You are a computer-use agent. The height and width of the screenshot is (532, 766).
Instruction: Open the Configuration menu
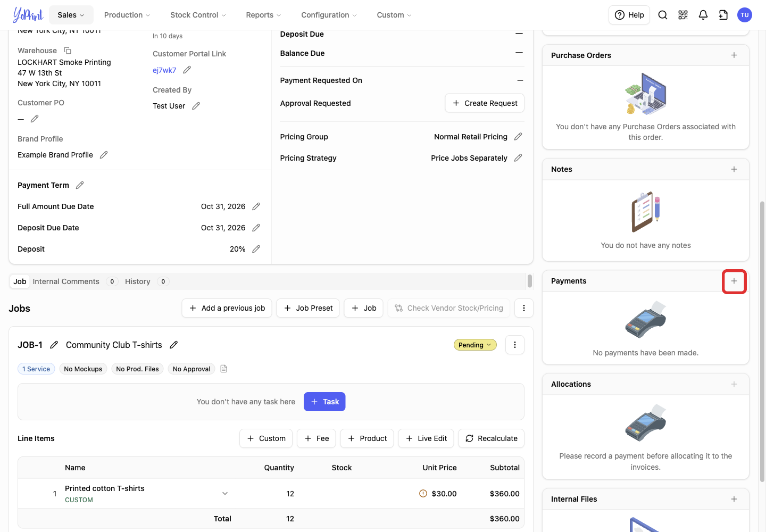329,15
